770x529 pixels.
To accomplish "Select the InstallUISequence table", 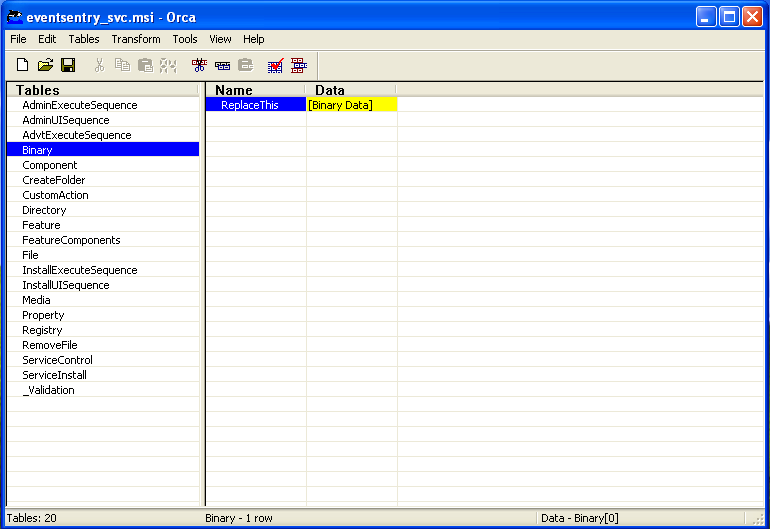I will tap(103, 285).
